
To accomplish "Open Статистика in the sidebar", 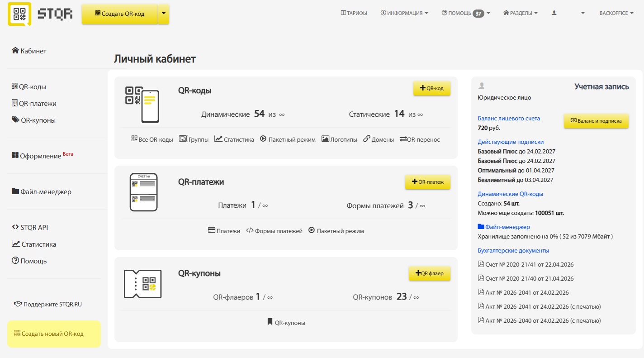I will click(x=34, y=244).
